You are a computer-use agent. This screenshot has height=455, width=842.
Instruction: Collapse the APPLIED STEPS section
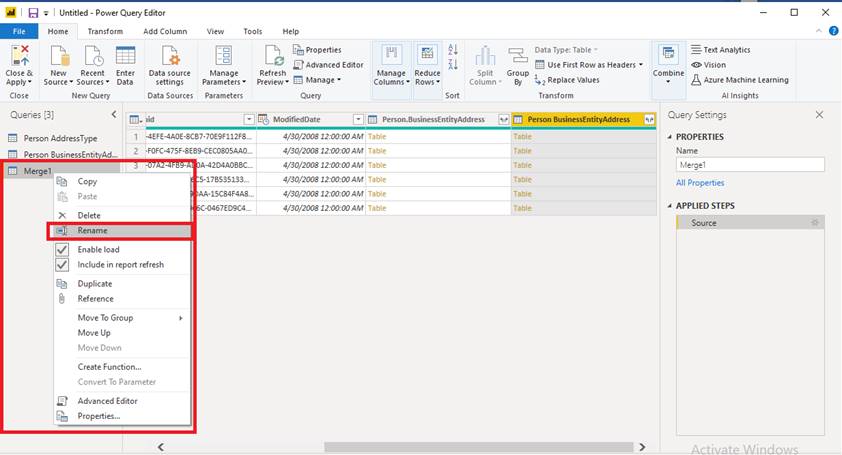670,206
